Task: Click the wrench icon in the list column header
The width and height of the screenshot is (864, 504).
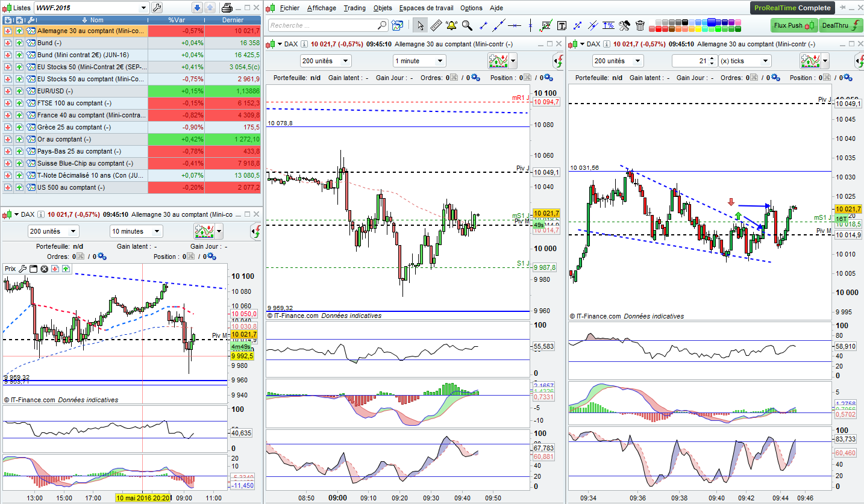Action: coord(31,20)
